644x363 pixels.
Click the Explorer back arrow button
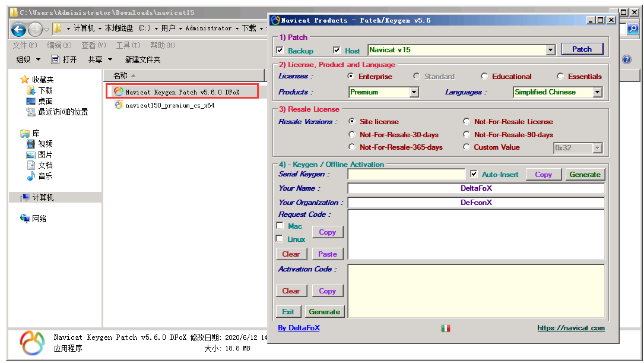(x=18, y=29)
